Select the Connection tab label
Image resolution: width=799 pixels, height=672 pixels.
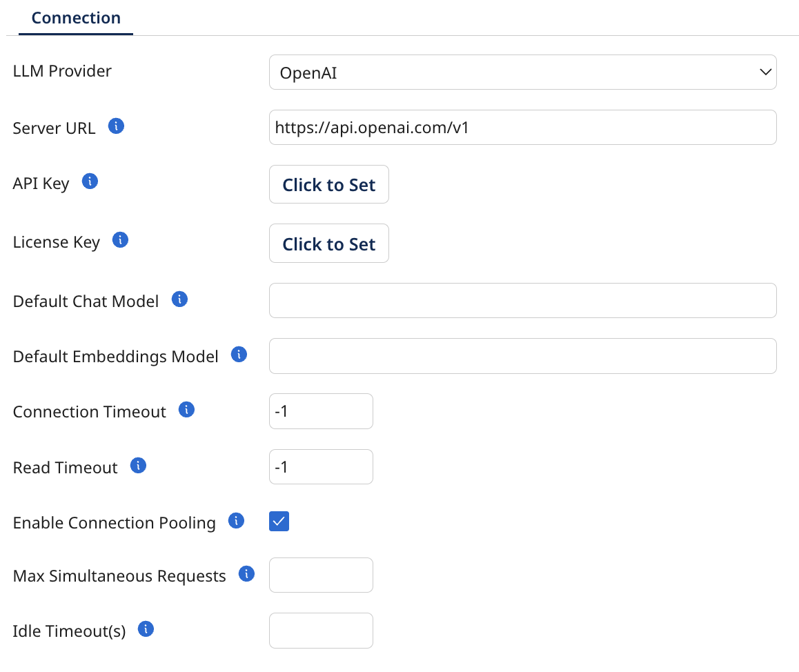tap(75, 17)
